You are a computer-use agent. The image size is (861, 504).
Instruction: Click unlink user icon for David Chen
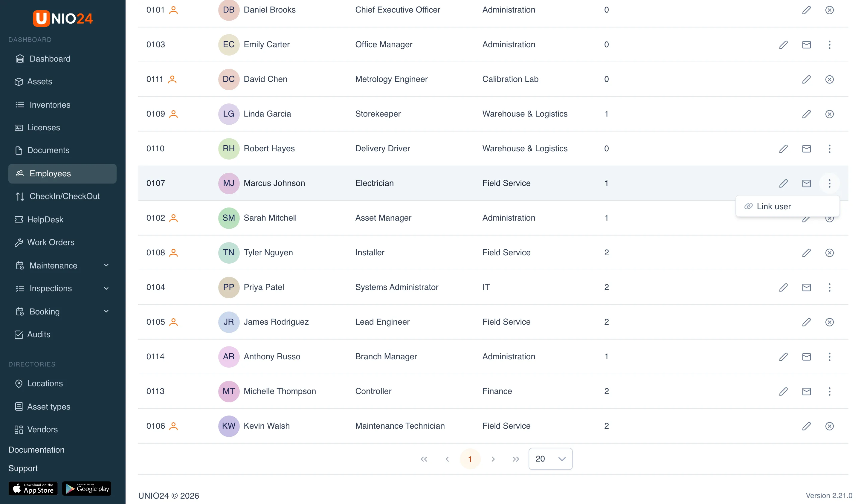(829, 79)
